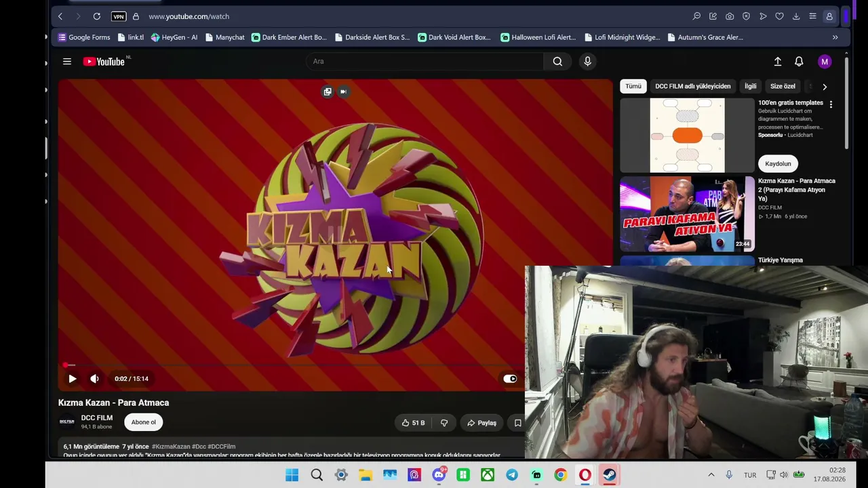Image resolution: width=868 pixels, height=488 pixels.
Task: Select the 'Size özel' filter chip
Action: [x=783, y=87]
